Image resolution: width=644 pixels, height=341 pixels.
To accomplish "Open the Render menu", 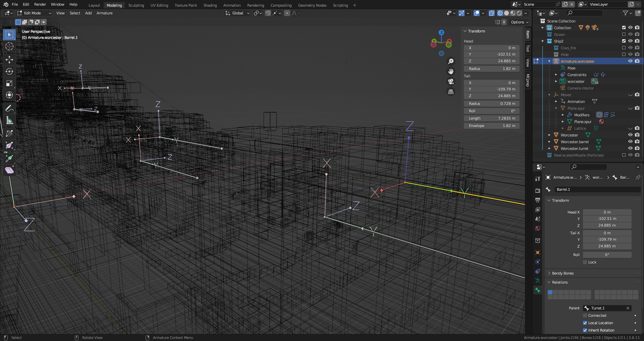I will coord(40,4).
